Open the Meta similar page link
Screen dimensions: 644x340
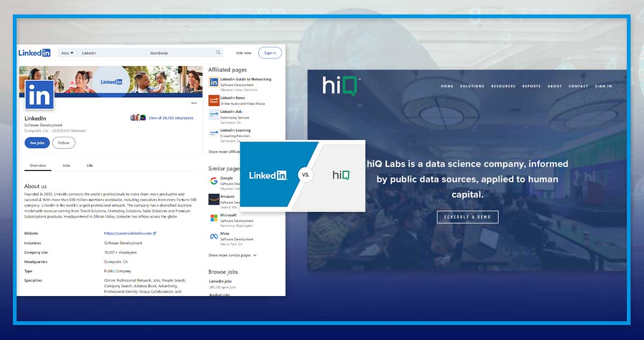point(224,234)
